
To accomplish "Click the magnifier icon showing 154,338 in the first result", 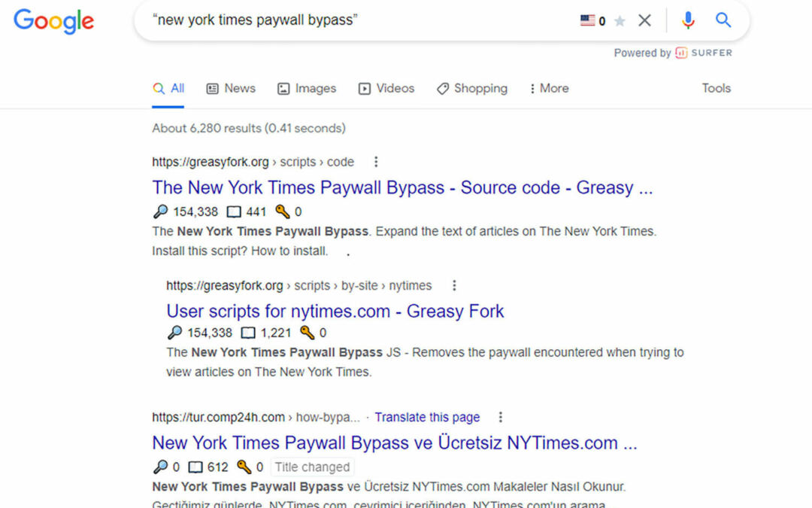I will 160,211.
